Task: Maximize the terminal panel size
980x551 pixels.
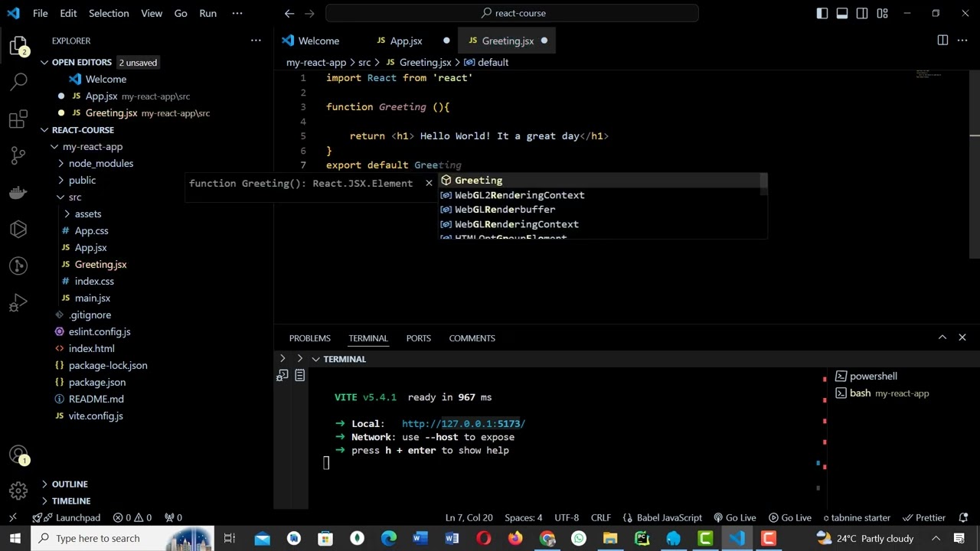Action: (x=942, y=337)
